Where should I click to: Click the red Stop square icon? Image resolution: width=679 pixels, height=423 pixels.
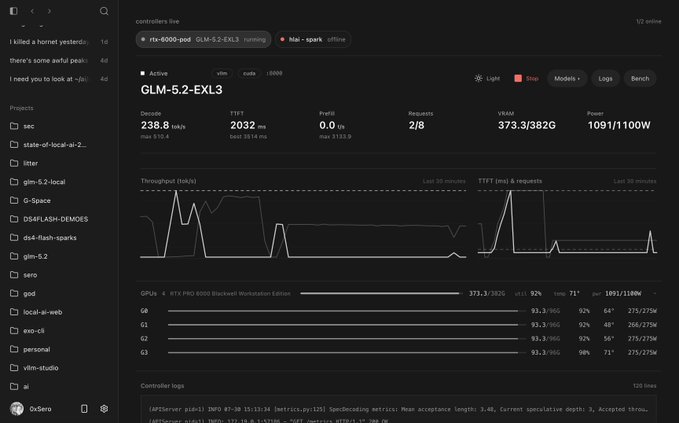518,78
